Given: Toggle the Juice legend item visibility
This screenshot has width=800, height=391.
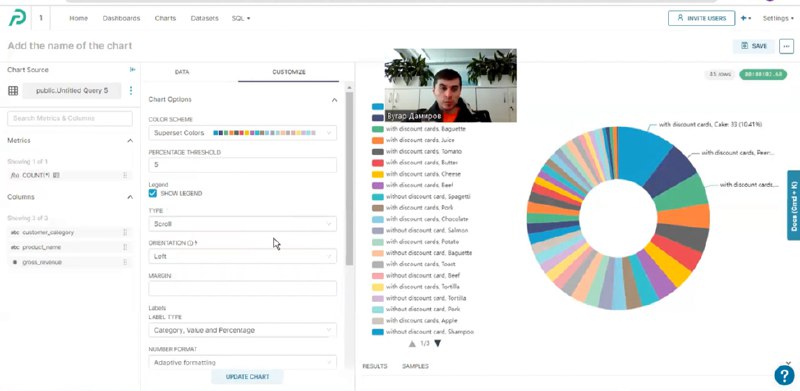Looking at the screenshot, I should 413,140.
